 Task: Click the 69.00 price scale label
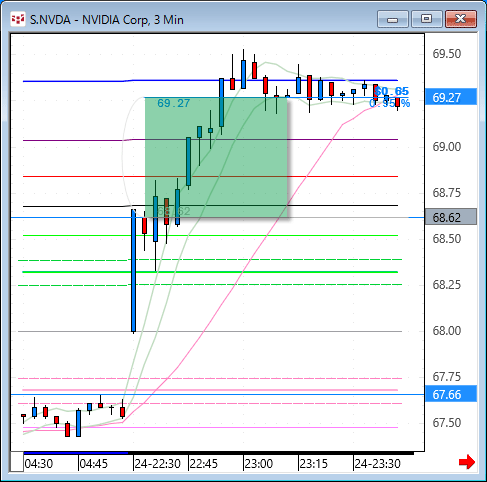(447, 146)
